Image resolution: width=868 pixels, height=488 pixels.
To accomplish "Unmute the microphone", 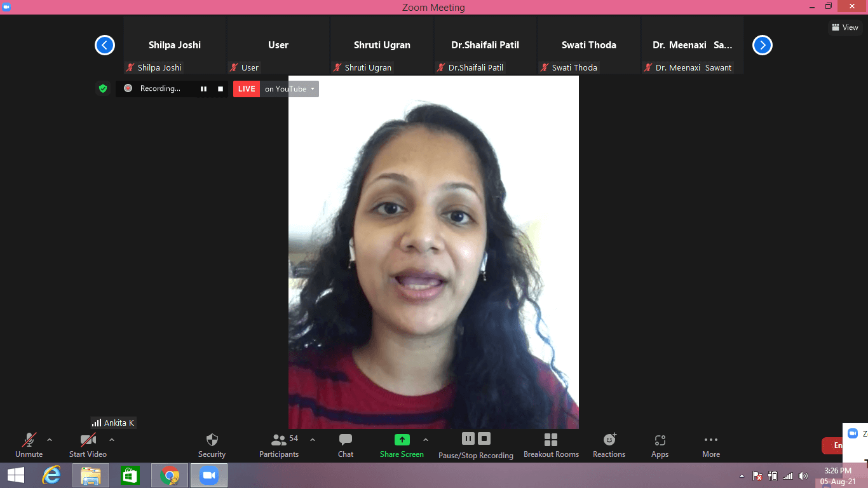I will [x=29, y=445].
